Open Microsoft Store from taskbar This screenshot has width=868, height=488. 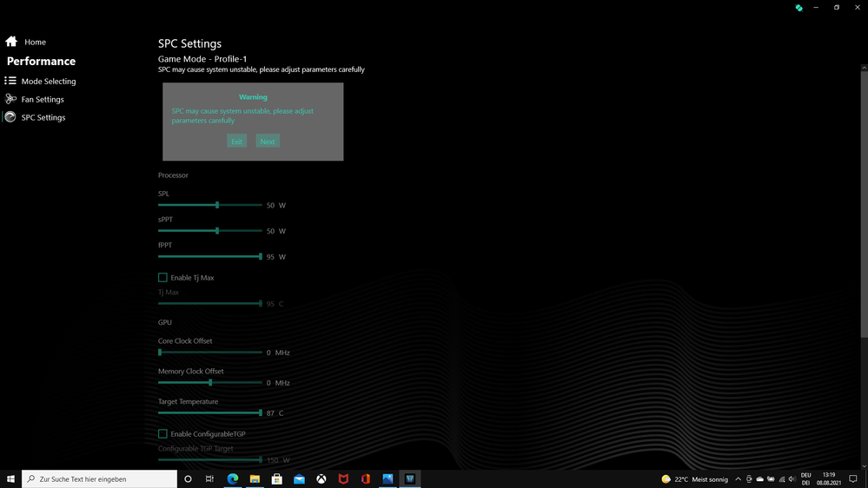pyautogui.click(x=277, y=479)
